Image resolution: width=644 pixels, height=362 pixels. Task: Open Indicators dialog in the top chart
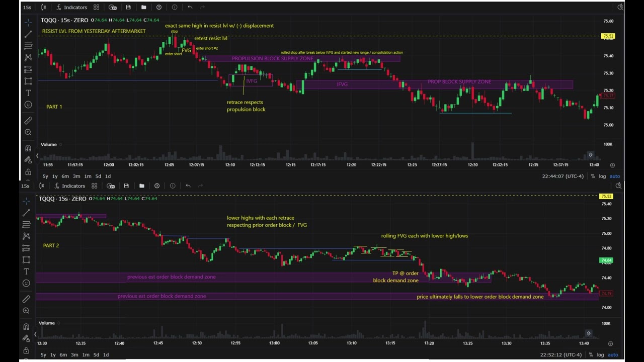[71, 7]
